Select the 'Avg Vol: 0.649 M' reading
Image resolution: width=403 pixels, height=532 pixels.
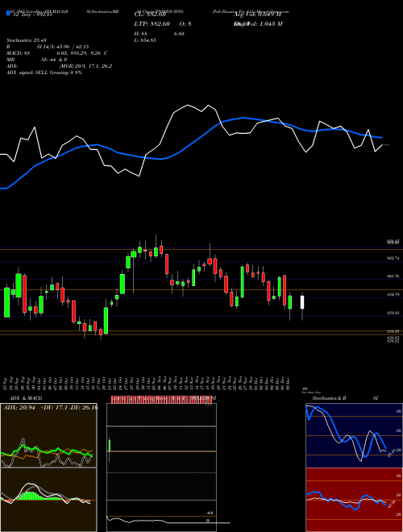coord(257,15)
